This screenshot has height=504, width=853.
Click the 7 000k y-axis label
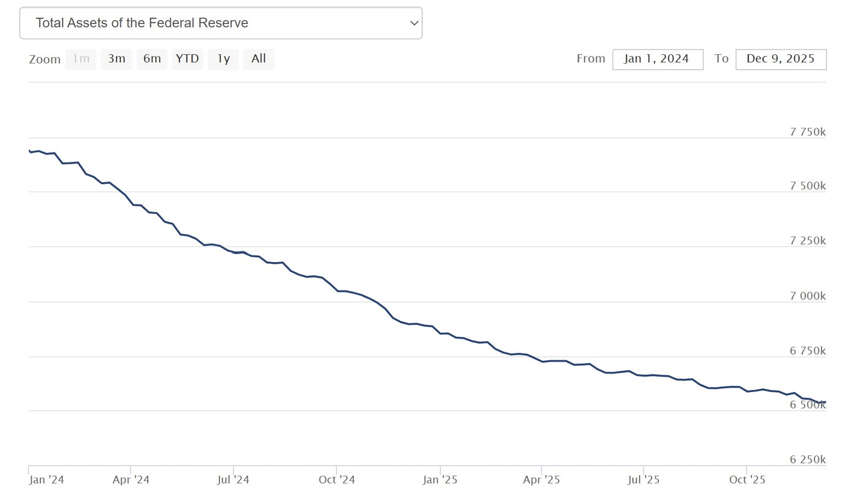pos(807,296)
